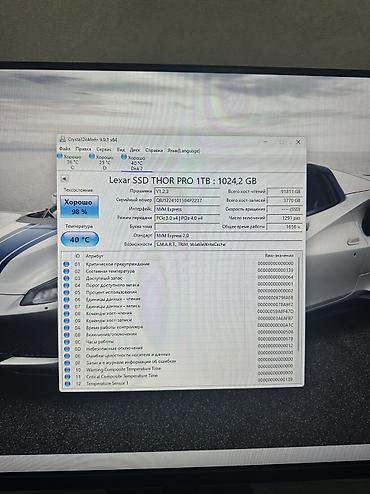Click status icon of Temperature Sensor 1 row
This screenshot has width=370, height=494.
click(67, 384)
